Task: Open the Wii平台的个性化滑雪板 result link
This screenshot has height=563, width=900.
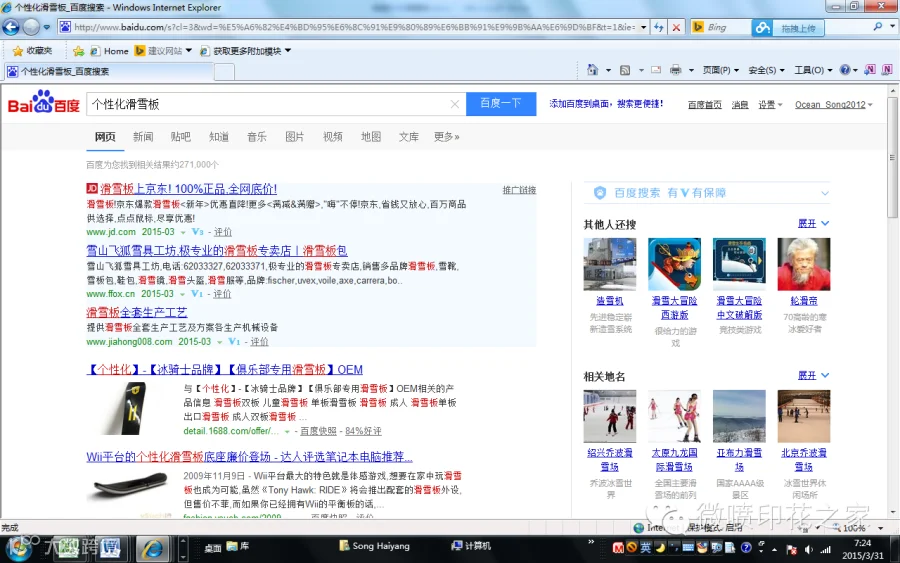Action: coord(249,457)
